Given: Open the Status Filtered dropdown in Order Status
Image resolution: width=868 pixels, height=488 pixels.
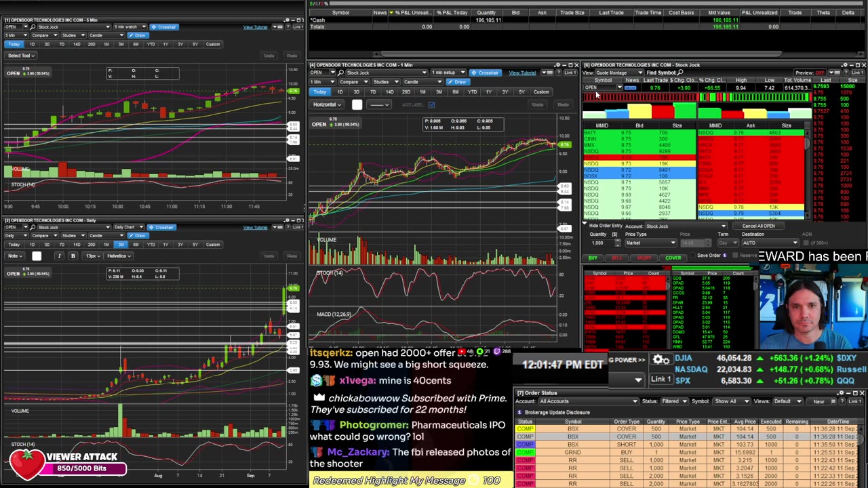Looking at the screenshot, I should (x=673, y=401).
